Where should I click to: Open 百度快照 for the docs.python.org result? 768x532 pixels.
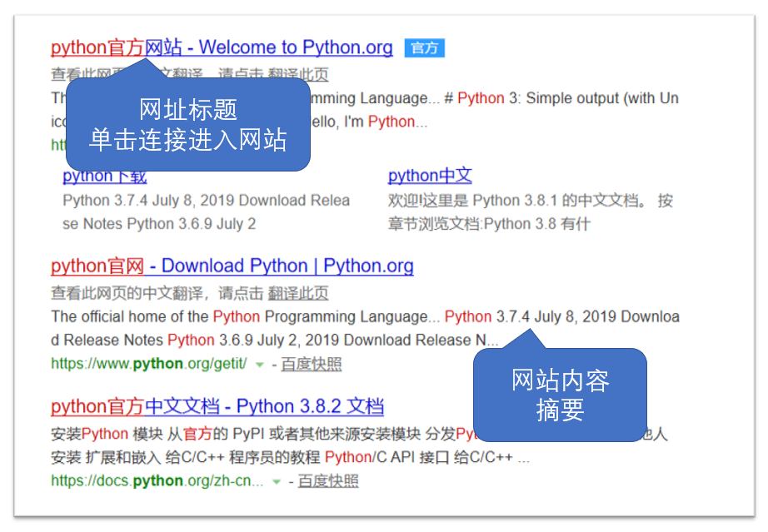328,481
